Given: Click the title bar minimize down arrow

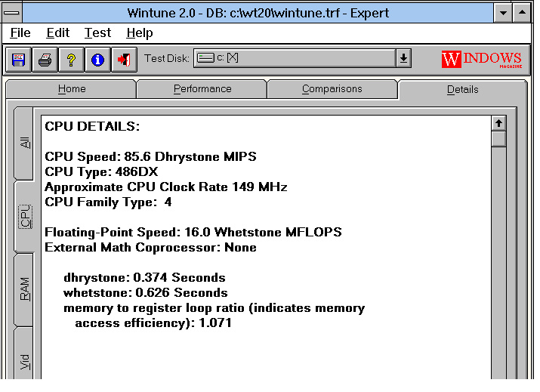Looking at the screenshot, I should click(x=503, y=13).
